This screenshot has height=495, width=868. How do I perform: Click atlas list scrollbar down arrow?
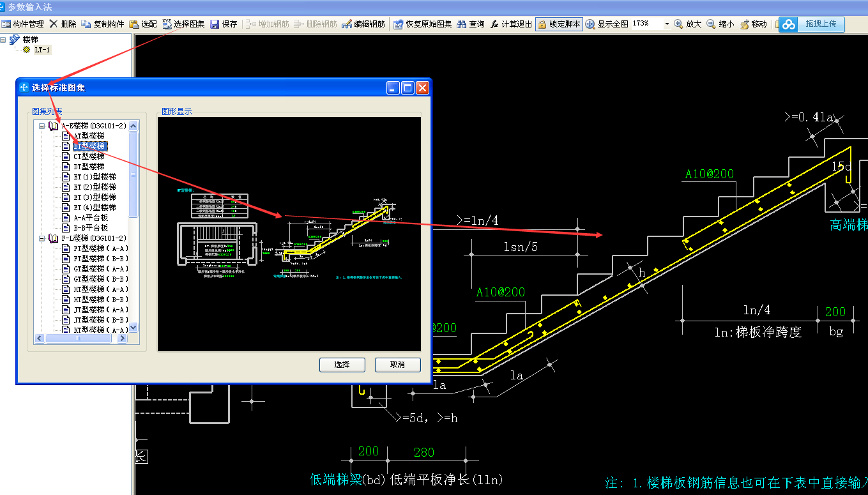coord(133,328)
